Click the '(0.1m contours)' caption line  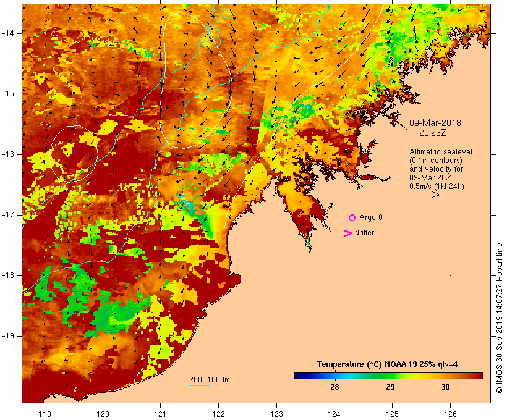click(436, 161)
